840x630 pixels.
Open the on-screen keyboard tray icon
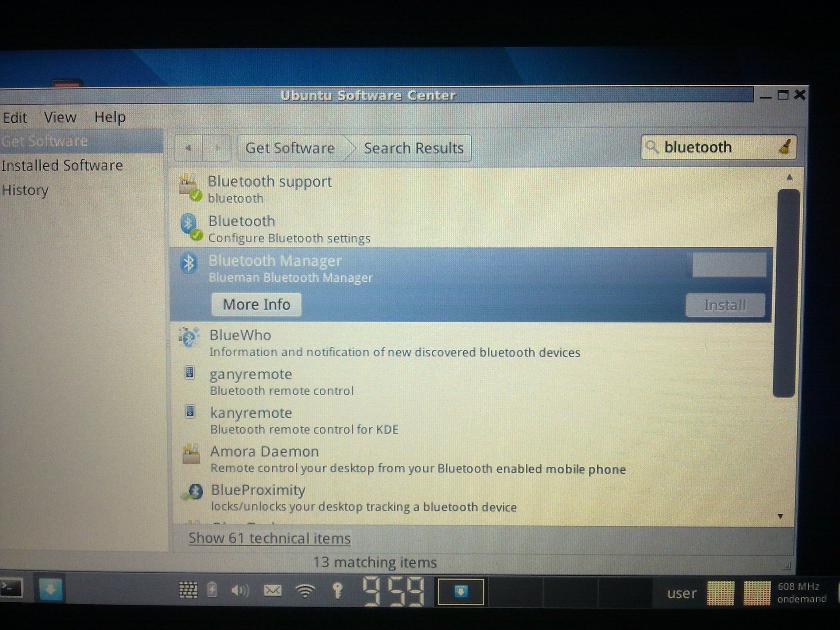(x=189, y=590)
